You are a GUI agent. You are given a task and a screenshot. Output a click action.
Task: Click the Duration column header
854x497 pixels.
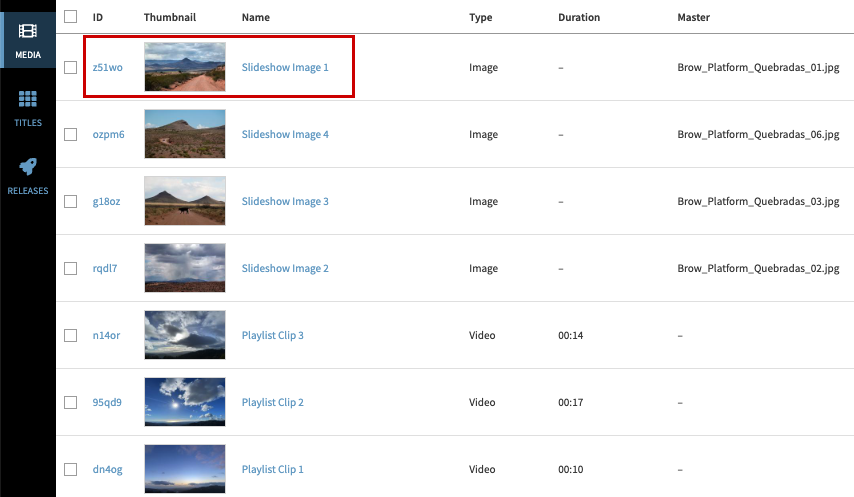point(579,17)
